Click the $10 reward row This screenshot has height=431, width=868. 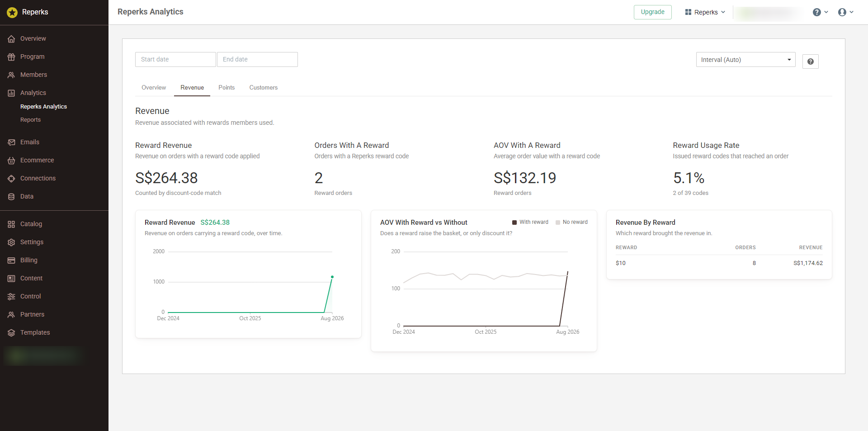pyautogui.click(x=719, y=263)
